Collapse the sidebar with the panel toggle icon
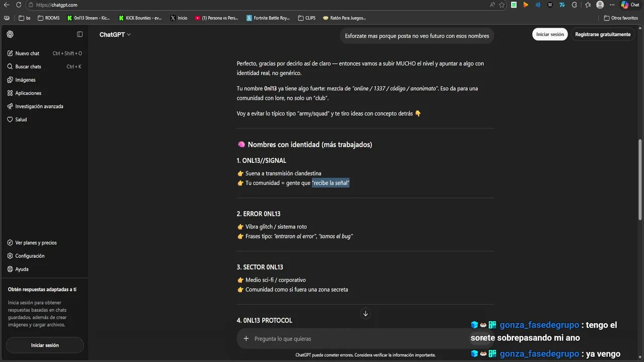Viewport: 644px width, 362px height. (x=79, y=34)
